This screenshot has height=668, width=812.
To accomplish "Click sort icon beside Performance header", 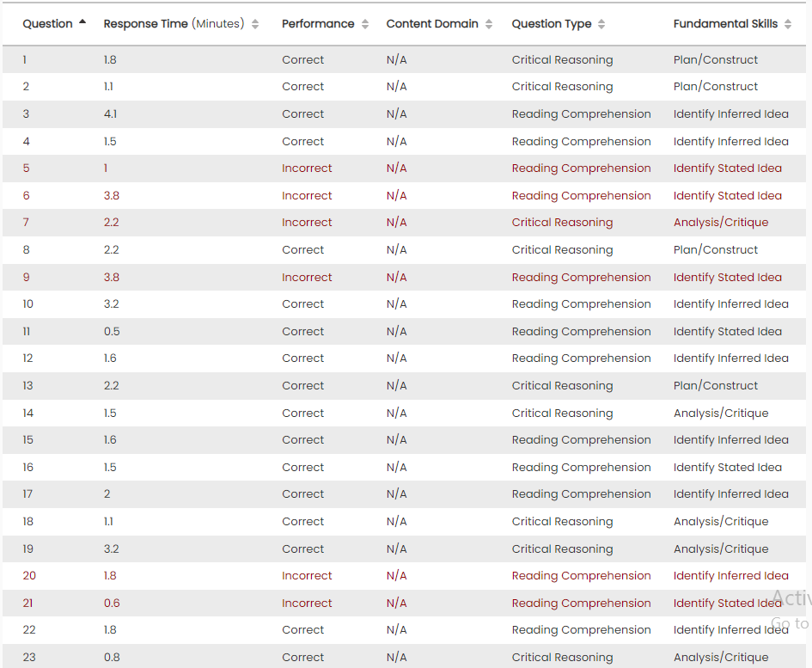I will click(x=365, y=24).
